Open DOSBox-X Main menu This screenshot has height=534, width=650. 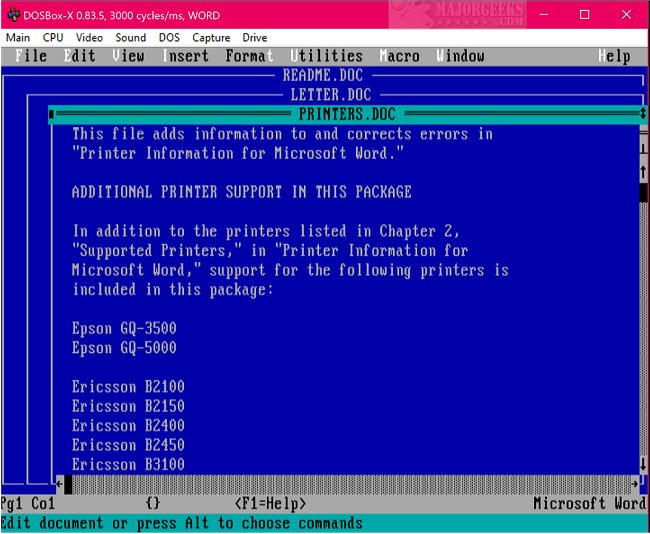pyautogui.click(x=18, y=38)
